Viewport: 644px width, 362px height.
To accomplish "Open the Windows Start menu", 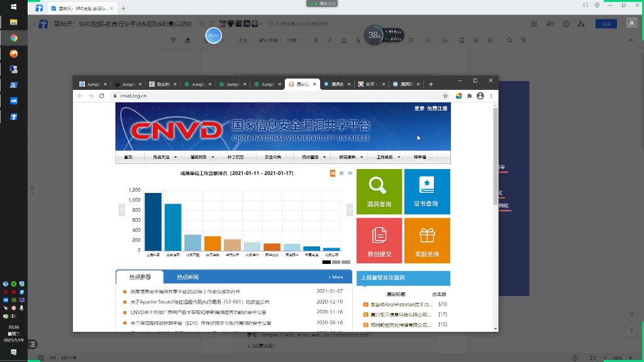I will point(14,6).
